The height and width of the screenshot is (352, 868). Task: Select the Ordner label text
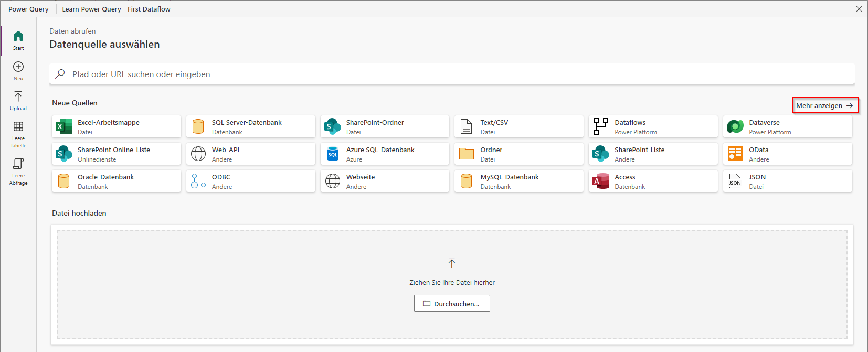tap(492, 150)
